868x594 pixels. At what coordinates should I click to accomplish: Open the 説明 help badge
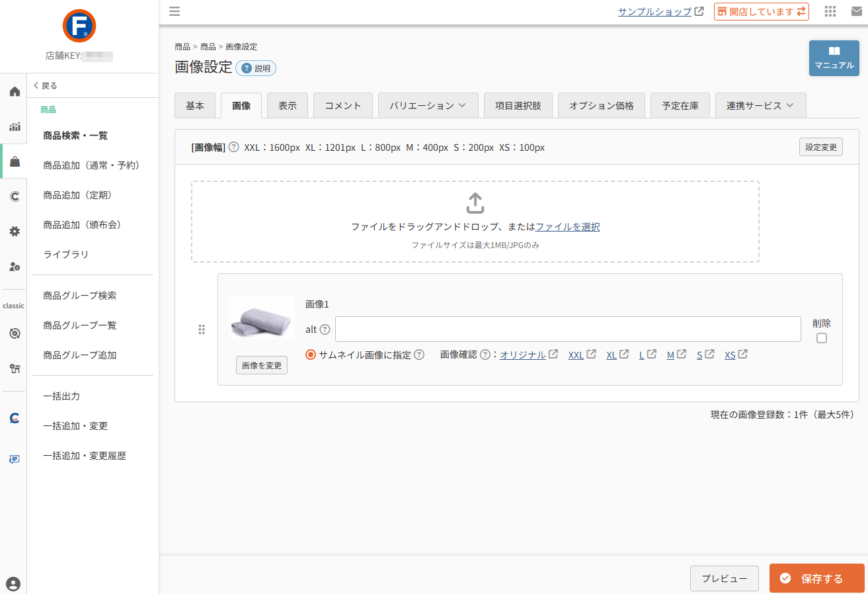[x=256, y=68]
